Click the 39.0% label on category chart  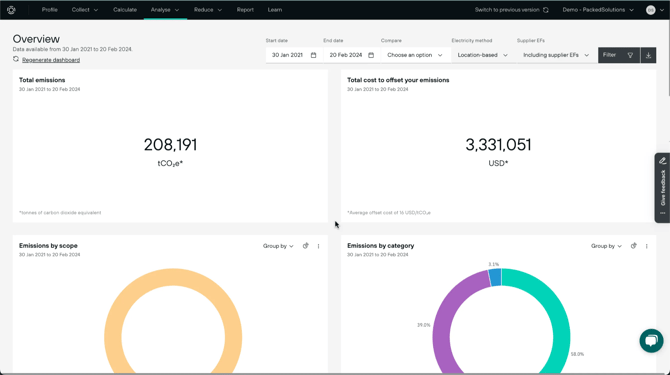[423, 325]
